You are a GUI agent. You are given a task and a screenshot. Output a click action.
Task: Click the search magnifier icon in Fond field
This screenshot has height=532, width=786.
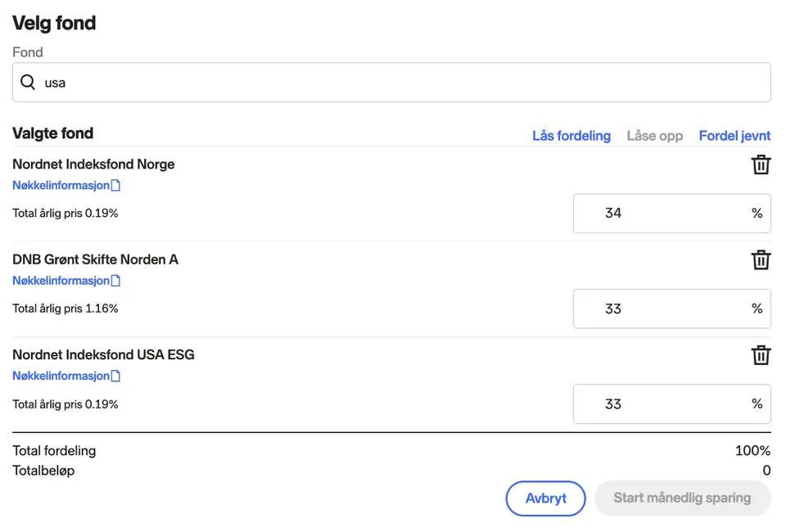28,82
